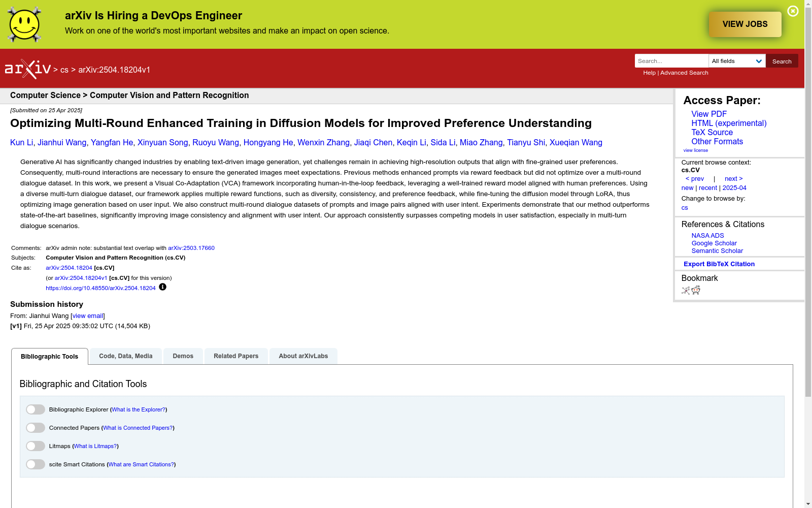This screenshot has height=508, width=812.
Task: Click Export BibTeX Citation
Action: (x=719, y=264)
